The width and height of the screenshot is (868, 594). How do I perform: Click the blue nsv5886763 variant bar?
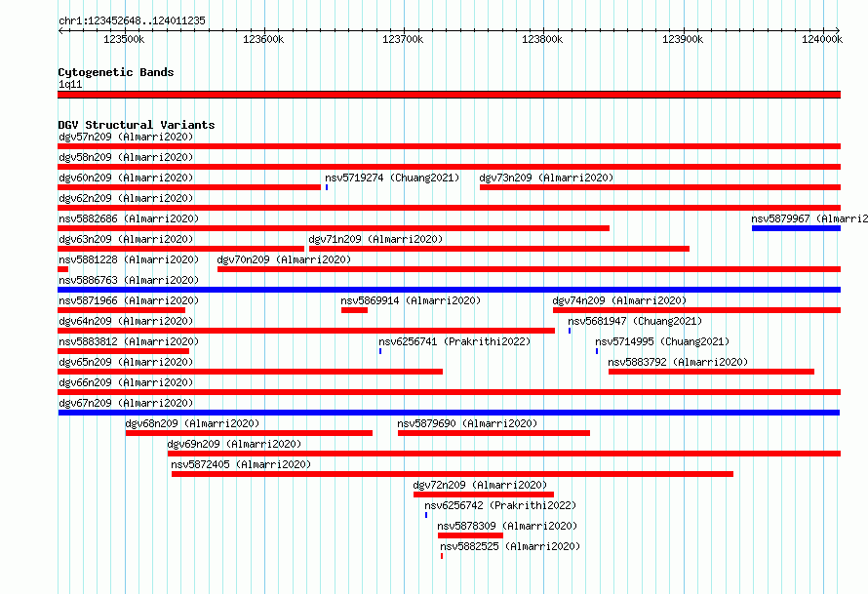(x=449, y=290)
